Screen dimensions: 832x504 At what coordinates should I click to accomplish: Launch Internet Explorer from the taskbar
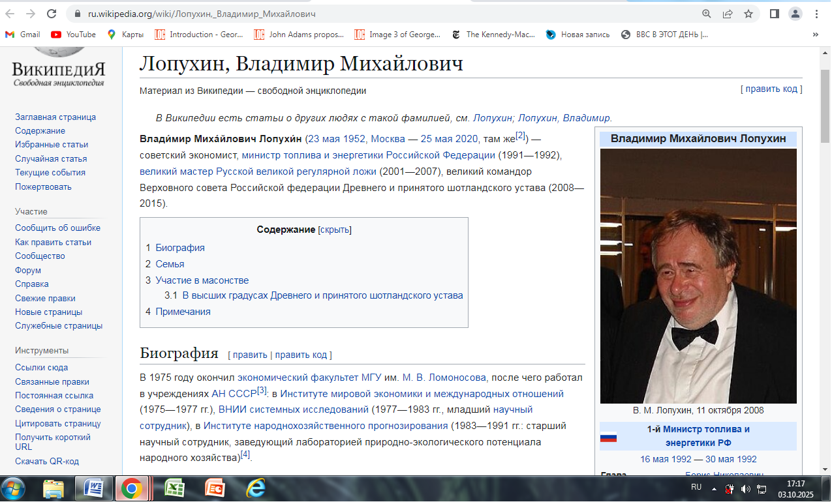point(255,488)
